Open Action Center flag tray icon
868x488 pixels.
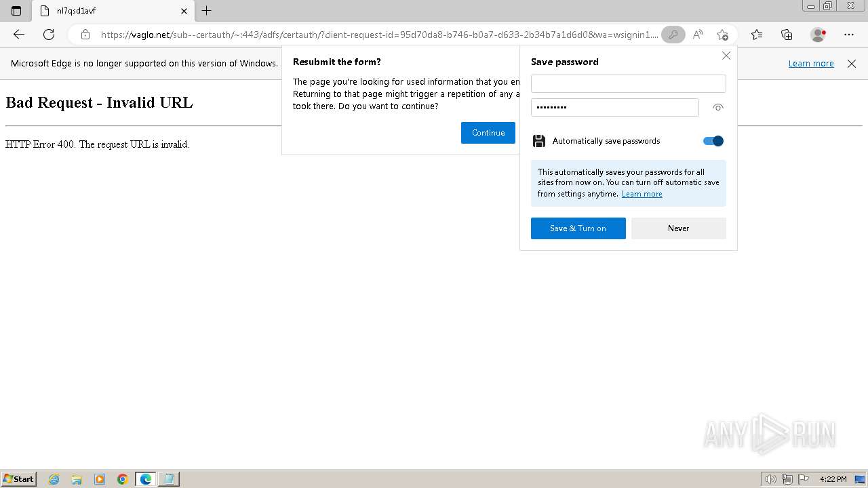(x=804, y=479)
